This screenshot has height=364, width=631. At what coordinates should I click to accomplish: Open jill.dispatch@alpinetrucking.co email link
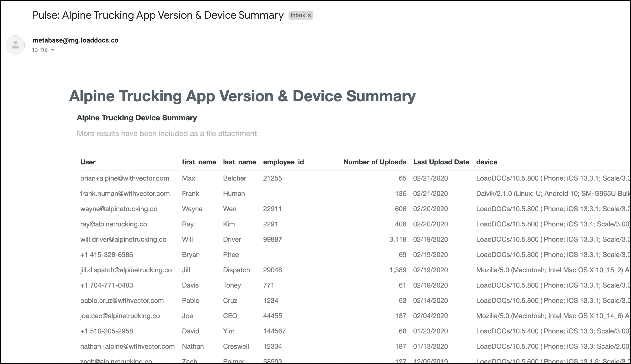[x=126, y=270]
